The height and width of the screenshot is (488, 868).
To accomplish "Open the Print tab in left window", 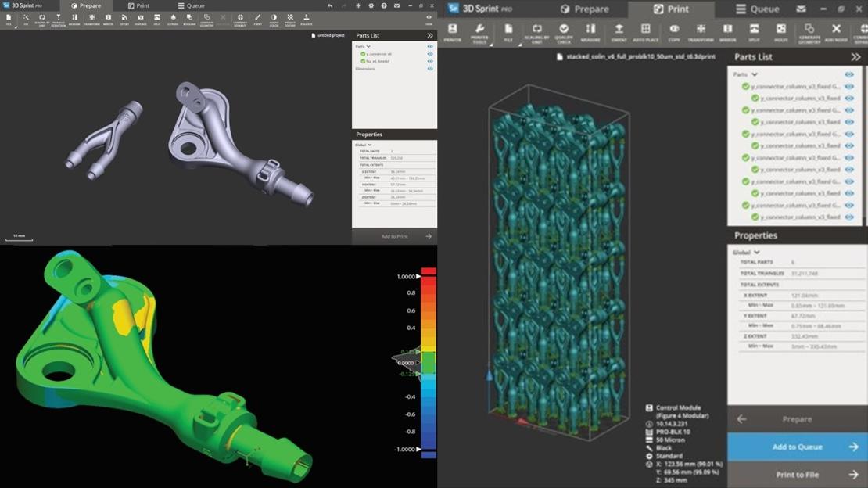I will (138, 5).
